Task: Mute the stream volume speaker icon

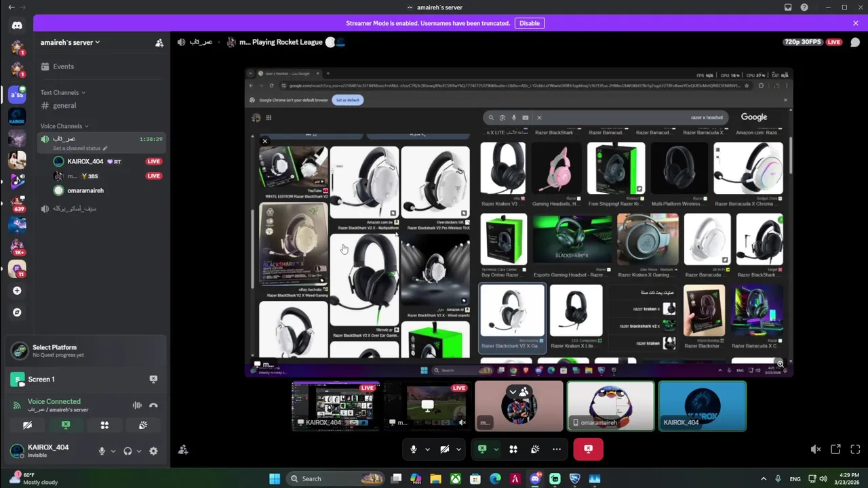Action: (816, 449)
